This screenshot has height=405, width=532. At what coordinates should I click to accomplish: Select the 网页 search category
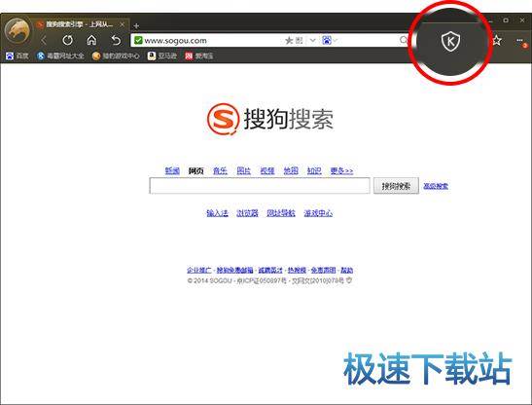click(x=195, y=170)
